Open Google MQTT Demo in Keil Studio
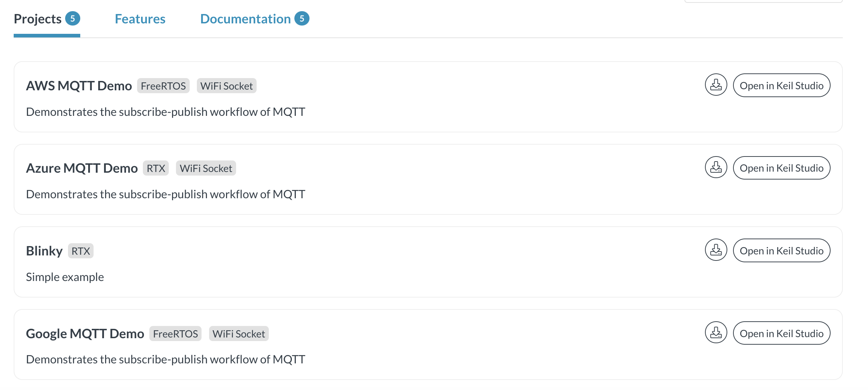Screen dimensions: 868x390 [781, 333]
